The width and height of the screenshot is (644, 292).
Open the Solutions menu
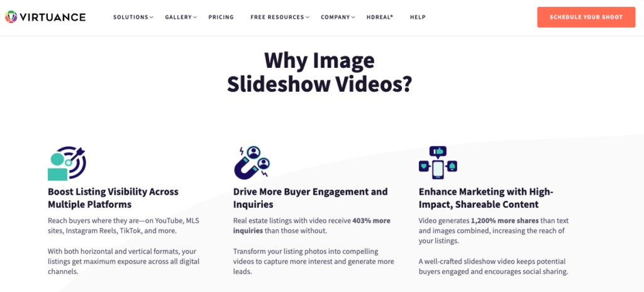point(131,17)
